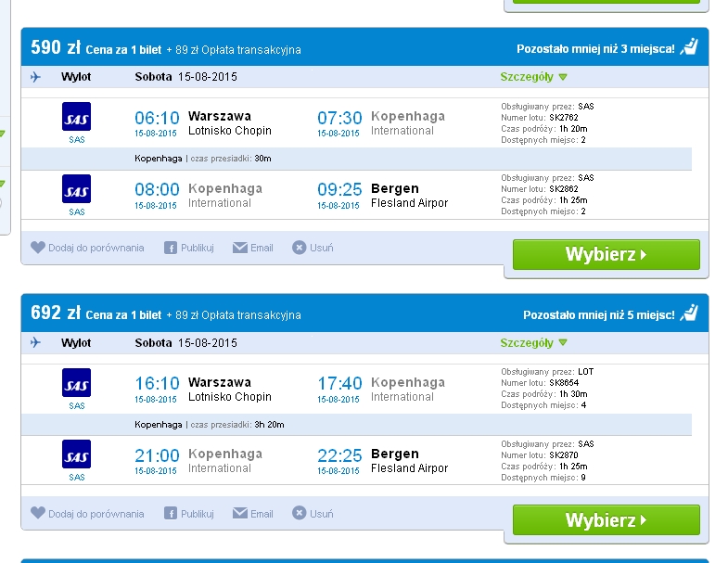Click Usuń remove icon in 692 zł offer
Viewport: 728px width, 563px height.
click(x=300, y=513)
